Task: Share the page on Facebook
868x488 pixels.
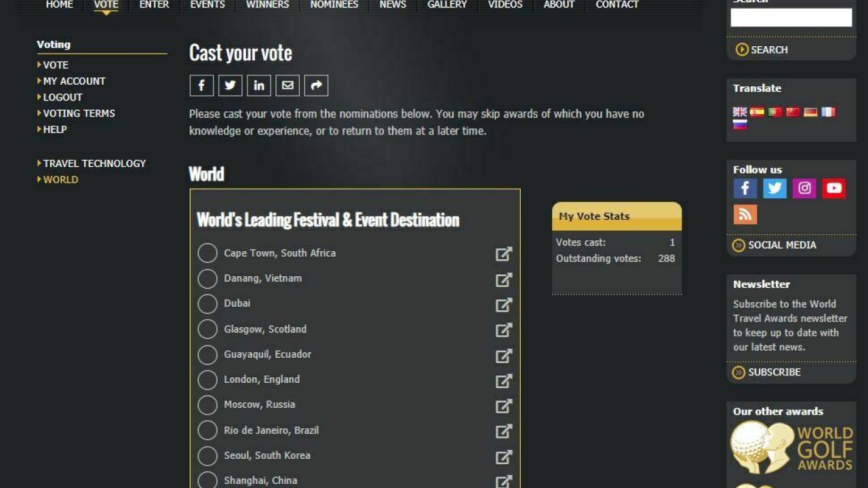Action: (x=201, y=86)
